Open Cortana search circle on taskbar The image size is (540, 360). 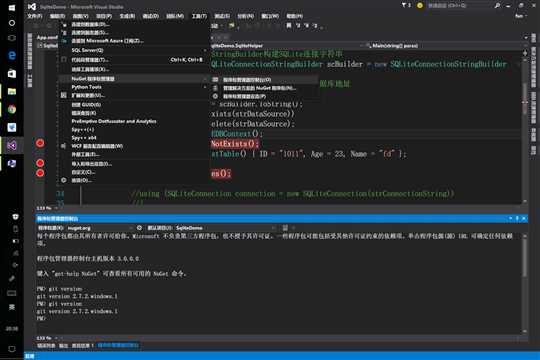[x=12, y=23]
